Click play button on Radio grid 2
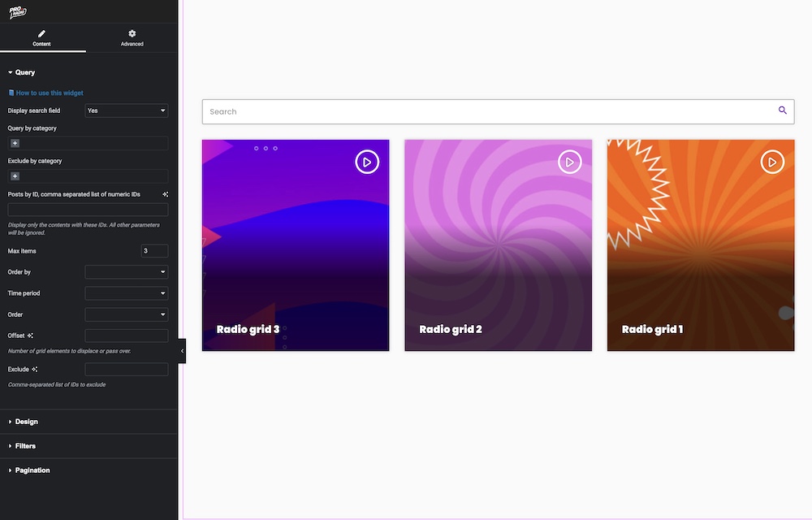The image size is (812, 520). coord(570,162)
